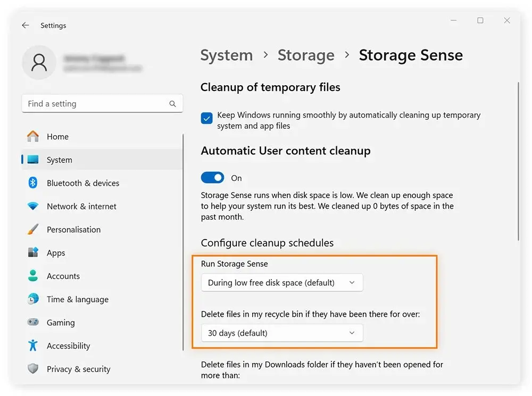
Task: Select the Accounts icon
Action: click(x=33, y=276)
